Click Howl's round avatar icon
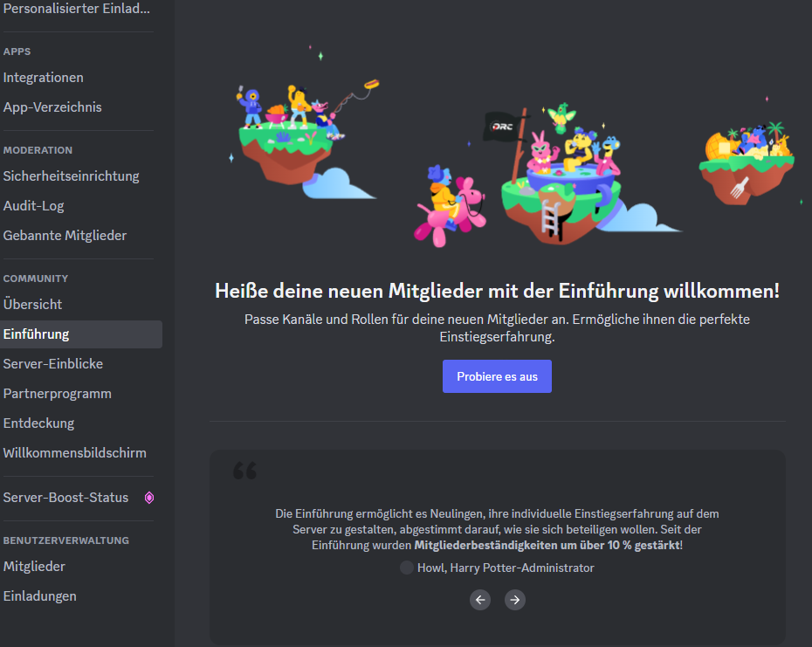Image resolution: width=812 pixels, height=647 pixels. tap(407, 568)
